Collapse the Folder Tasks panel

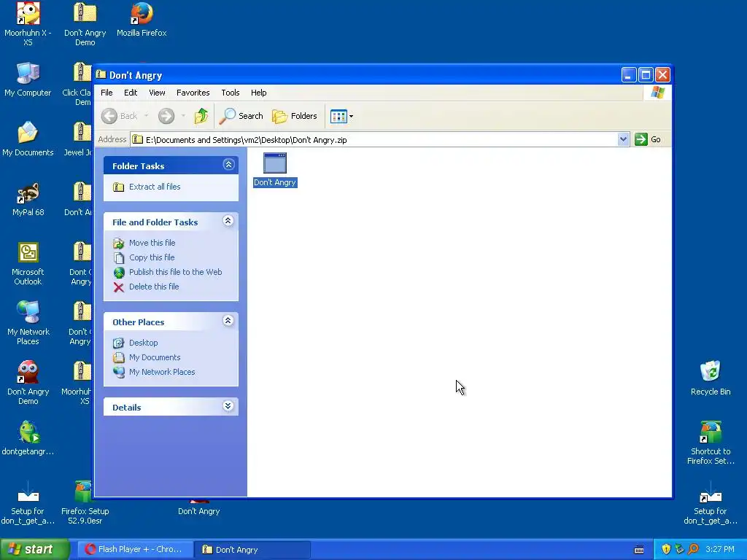click(228, 165)
